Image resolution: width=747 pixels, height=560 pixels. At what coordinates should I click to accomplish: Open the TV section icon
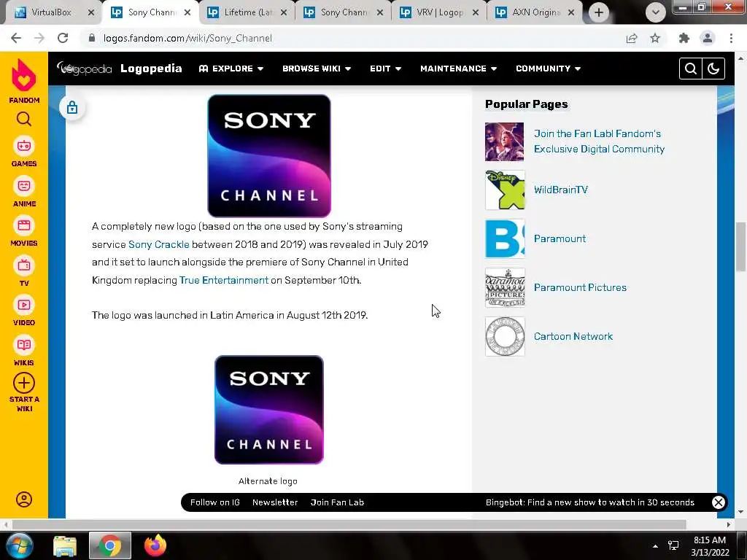(x=24, y=265)
